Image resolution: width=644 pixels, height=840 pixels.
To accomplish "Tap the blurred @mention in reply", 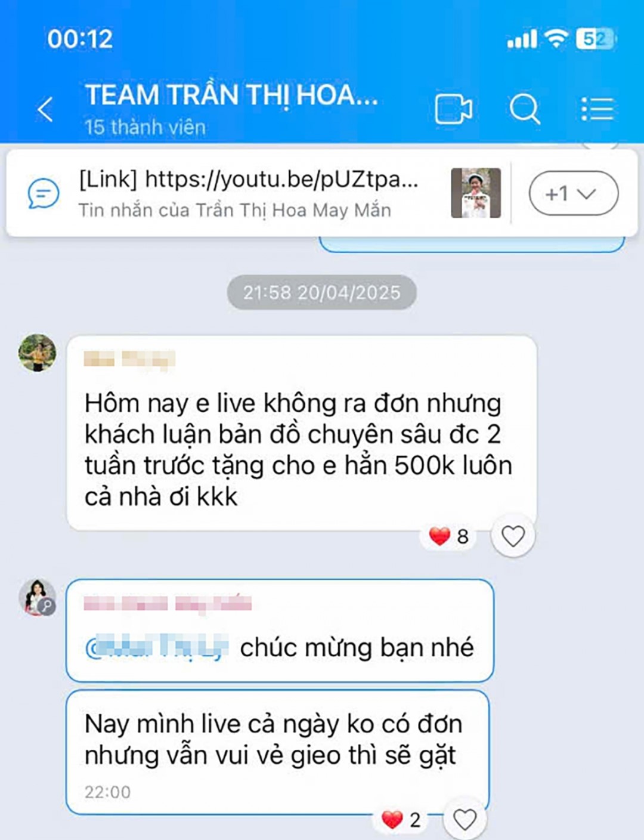I will pos(157,647).
